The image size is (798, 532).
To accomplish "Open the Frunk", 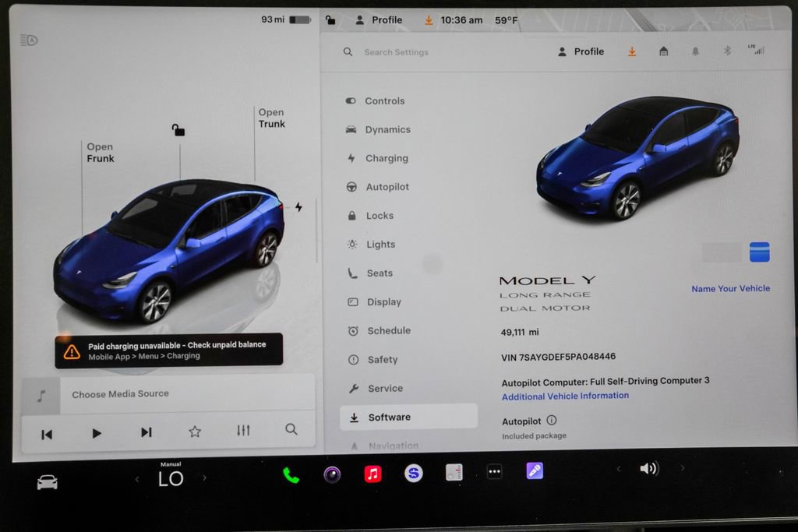I will coord(101,153).
